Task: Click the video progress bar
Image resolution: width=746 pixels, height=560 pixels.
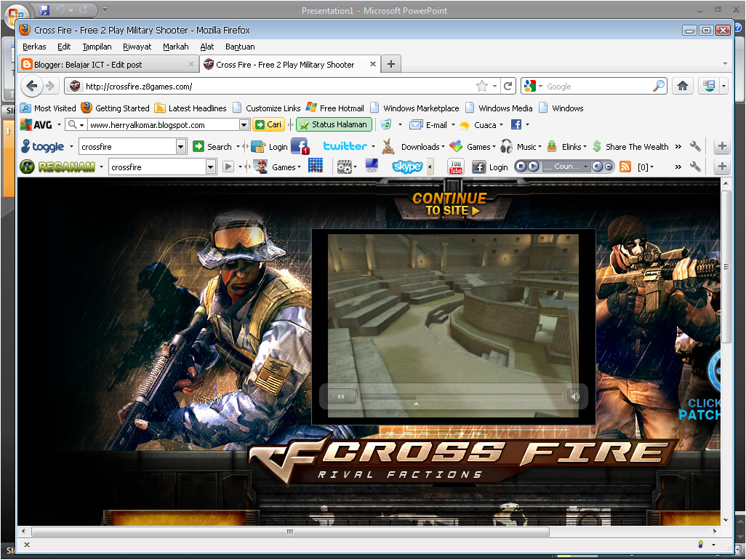Action: [x=462, y=396]
